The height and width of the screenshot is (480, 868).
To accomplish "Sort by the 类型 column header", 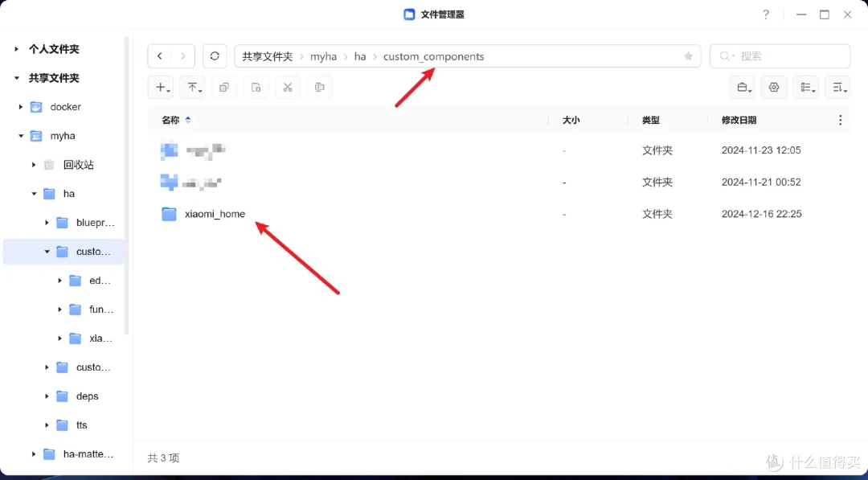I will tap(650, 120).
